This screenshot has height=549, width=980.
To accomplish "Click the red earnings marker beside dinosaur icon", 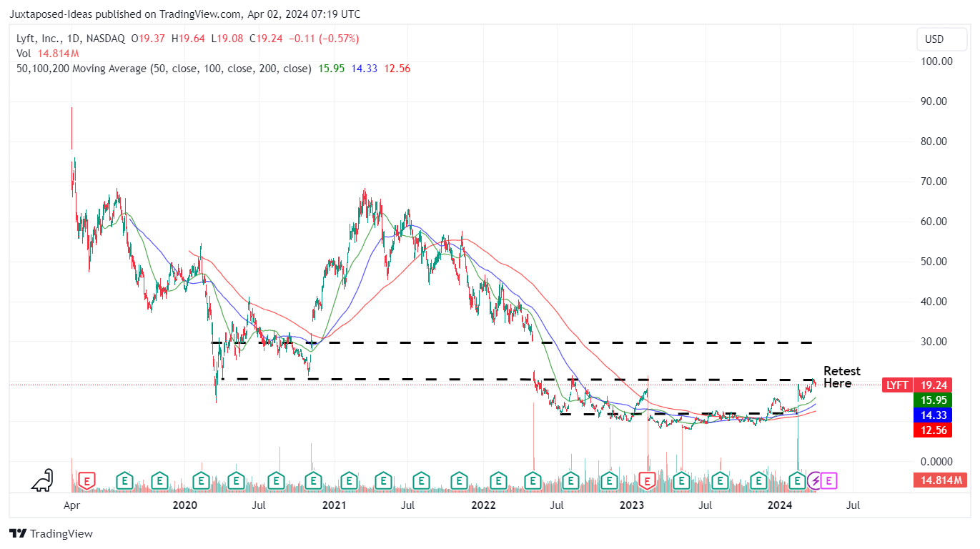I will [87, 480].
